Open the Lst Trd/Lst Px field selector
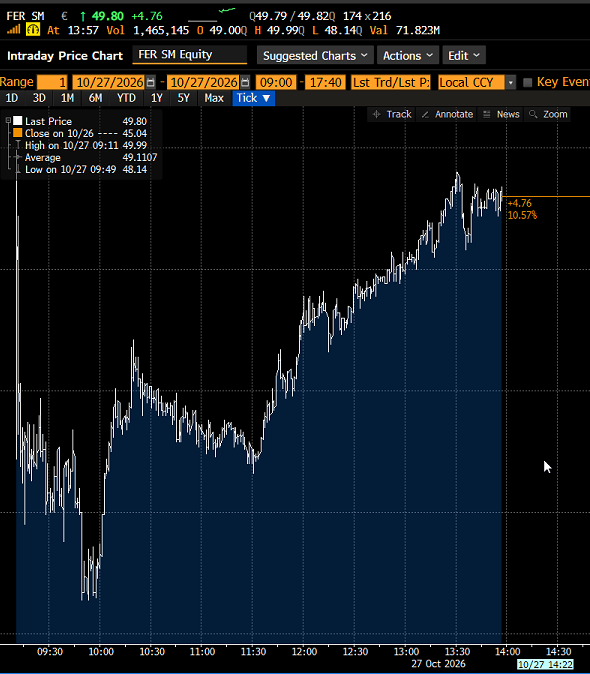The image size is (590, 674). (x=391, y=82)
